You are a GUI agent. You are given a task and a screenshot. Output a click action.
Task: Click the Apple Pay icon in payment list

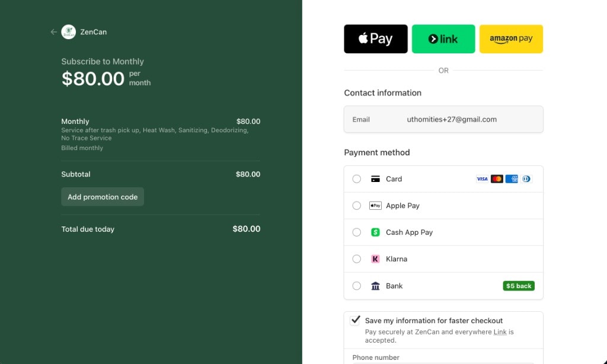[375, 206]
